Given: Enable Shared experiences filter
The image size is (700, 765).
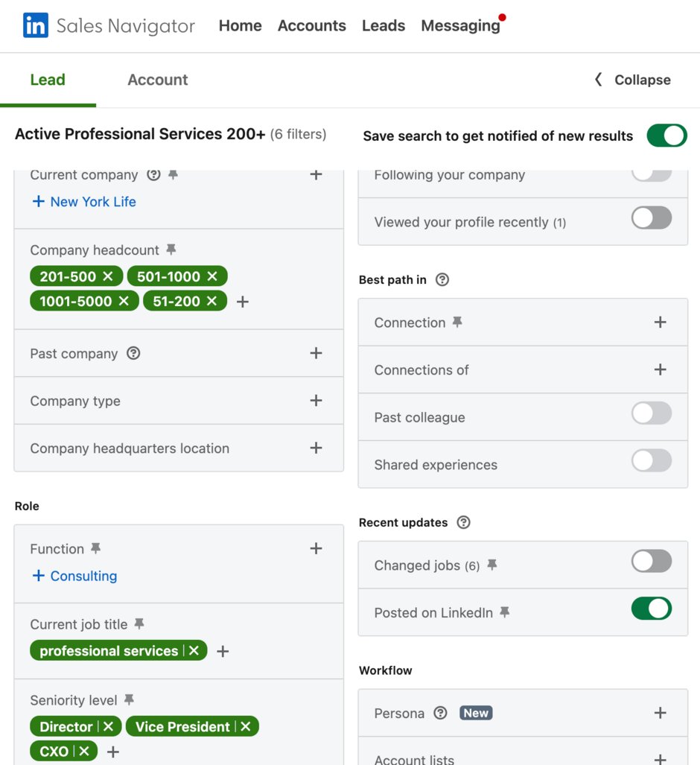Looking at the screenshot, I should click(652, 460).
